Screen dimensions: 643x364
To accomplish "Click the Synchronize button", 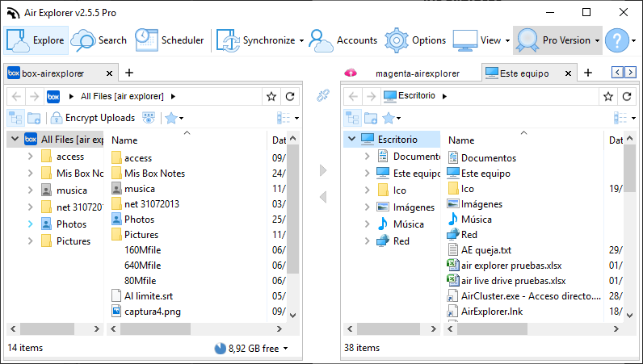I will pos(255,40).
